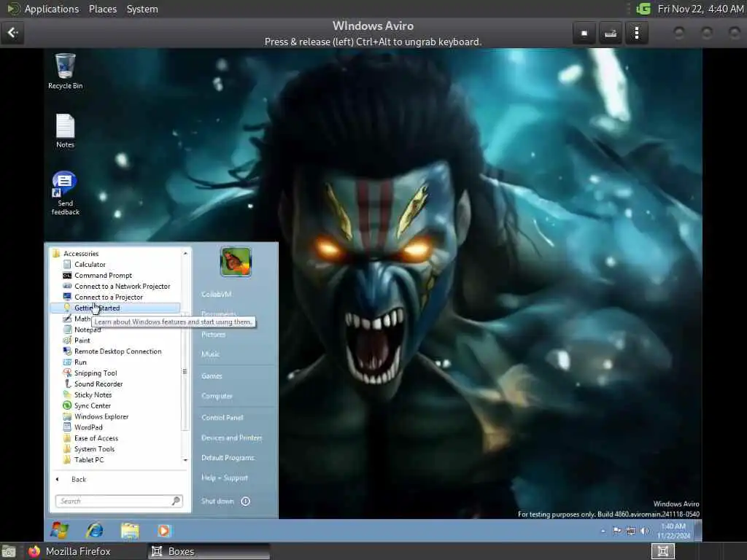Click the Calculator icon in Accessories
The image size is (747, 560).
click(x=67, y=264)
